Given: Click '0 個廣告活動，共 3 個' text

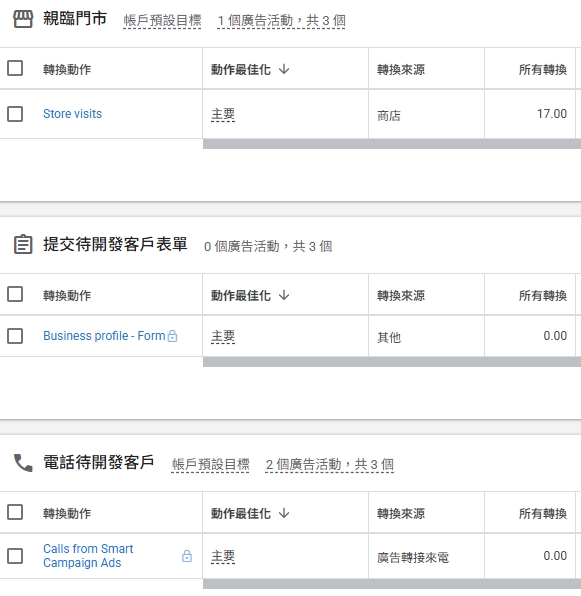Looking at the screenshot, I should [268, 246].
